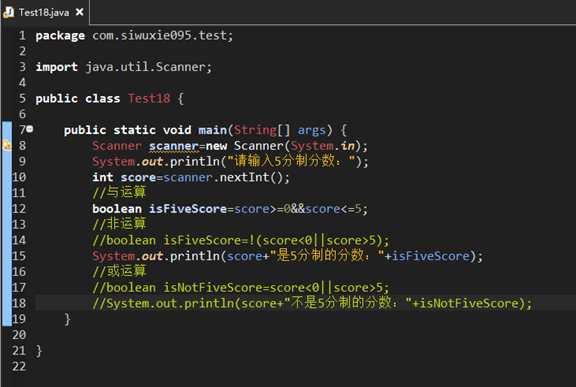Click 'isFiveScore' declaration on line 12
Image resolution: width=576 pixels, height=387 pixels.
click(188, 209)
